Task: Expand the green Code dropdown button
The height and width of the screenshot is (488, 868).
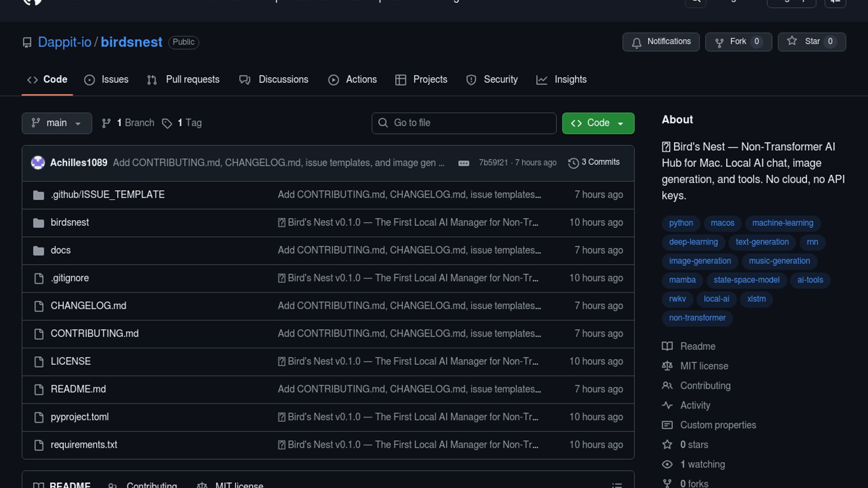Action: tap(598, 123)
